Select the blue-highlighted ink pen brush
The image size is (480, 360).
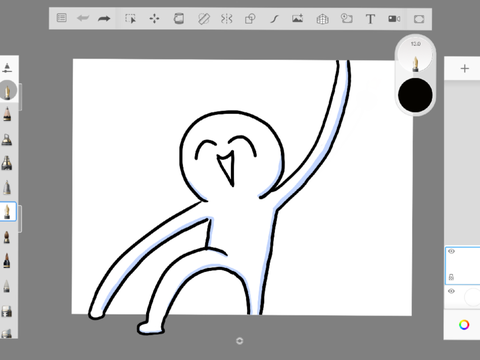pos(8,211)
